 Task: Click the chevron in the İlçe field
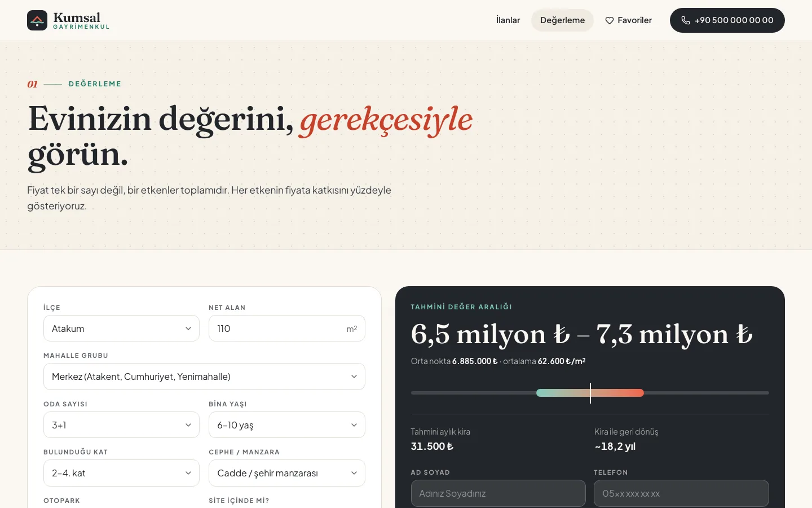click(x=188, y=329)
